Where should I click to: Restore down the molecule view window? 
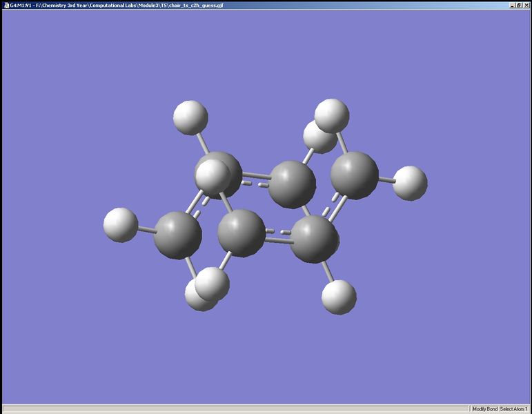pyautogui.click(x=518, y=5)
